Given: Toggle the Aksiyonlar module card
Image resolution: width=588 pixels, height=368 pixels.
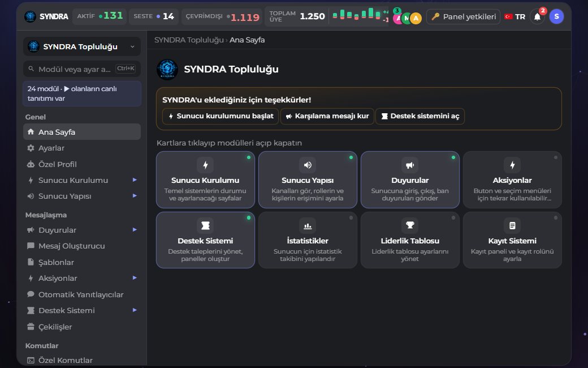Looking at the screenshot, I should [x=512, y=179].
